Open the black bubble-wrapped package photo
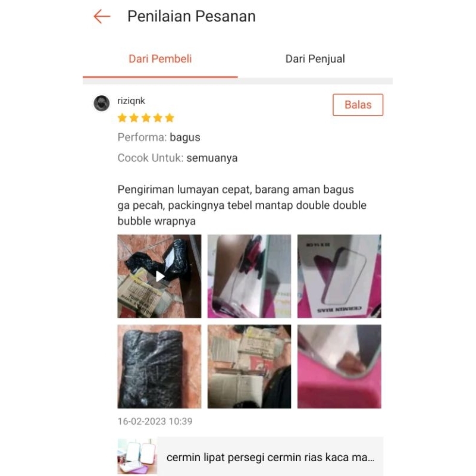The image size is (476, 476). click(159, 367)
